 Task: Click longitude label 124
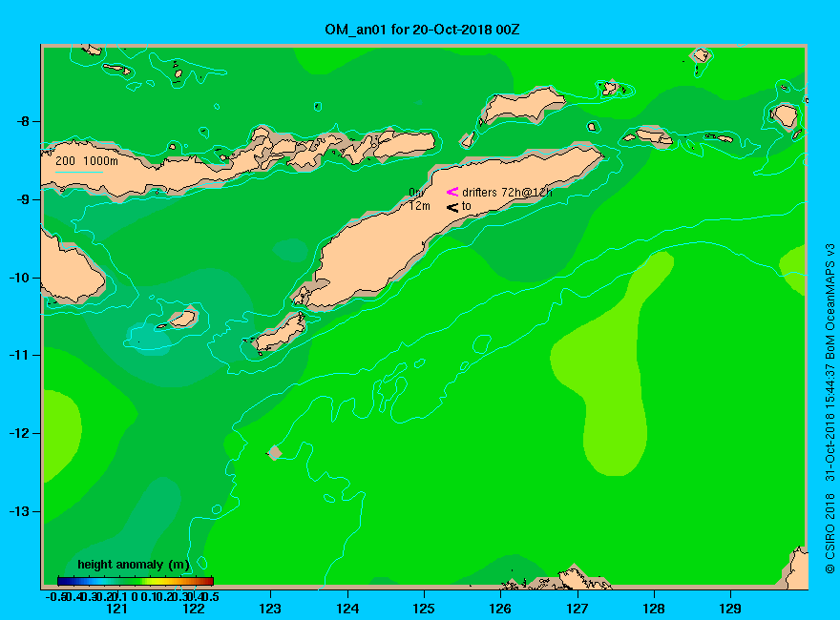click(347, 609)
